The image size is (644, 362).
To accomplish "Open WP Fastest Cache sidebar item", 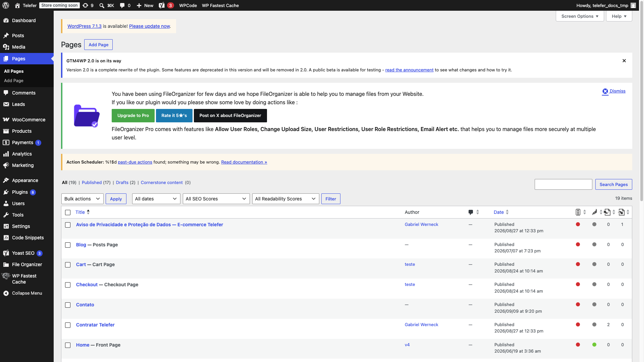I will tap(27, 279).
